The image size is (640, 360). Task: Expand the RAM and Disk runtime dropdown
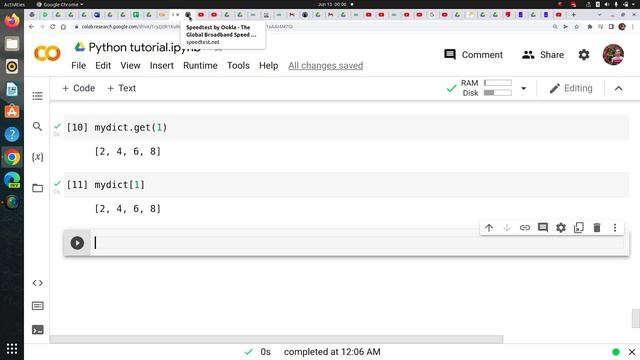pyautogui.click(x=523, y=88)
